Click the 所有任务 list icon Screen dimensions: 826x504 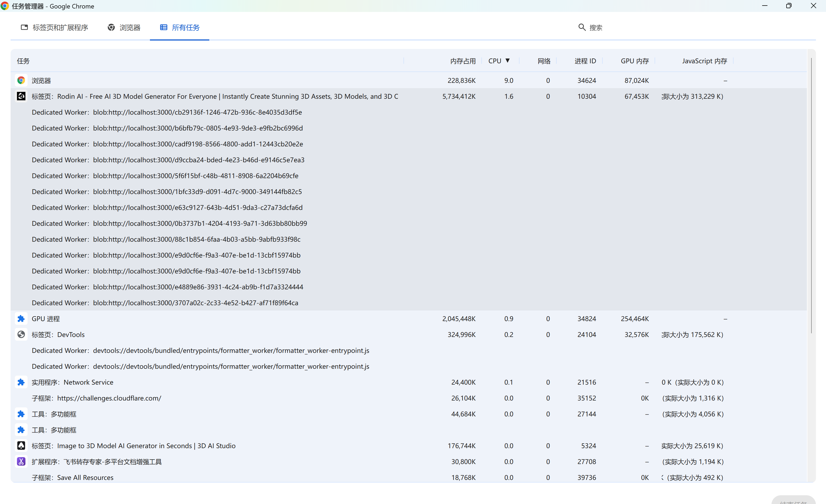164,28
